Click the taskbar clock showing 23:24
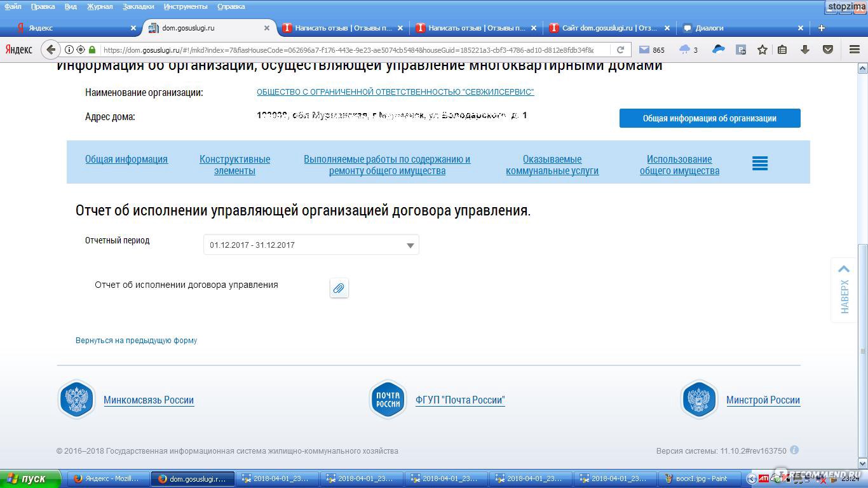This screenshot has height=488, width=868. coord(851,478)
